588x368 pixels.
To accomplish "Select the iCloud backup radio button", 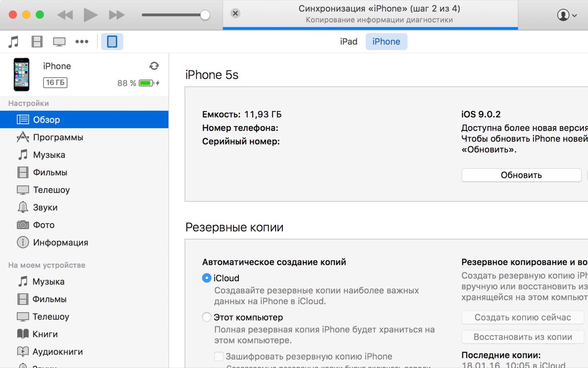I will [207, 278].
